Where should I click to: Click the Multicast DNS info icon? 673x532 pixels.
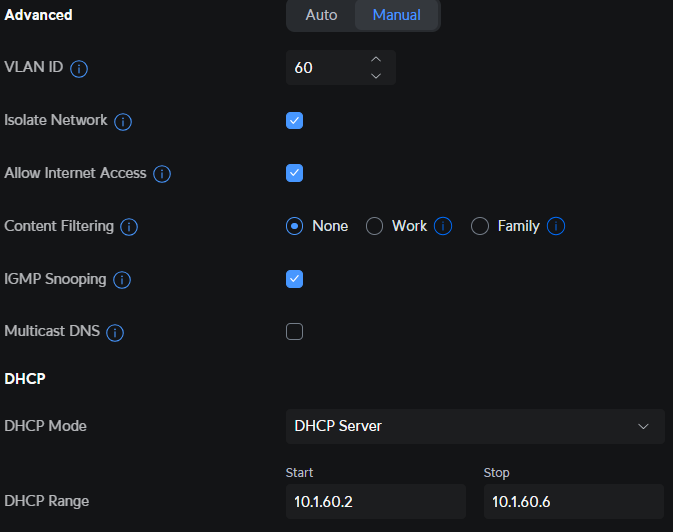115,332
